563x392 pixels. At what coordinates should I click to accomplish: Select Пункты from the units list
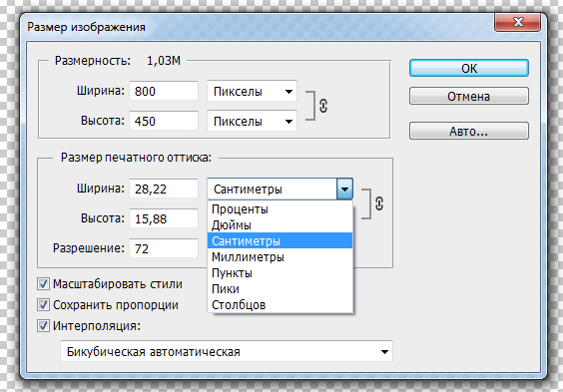[x=281, y=273]
